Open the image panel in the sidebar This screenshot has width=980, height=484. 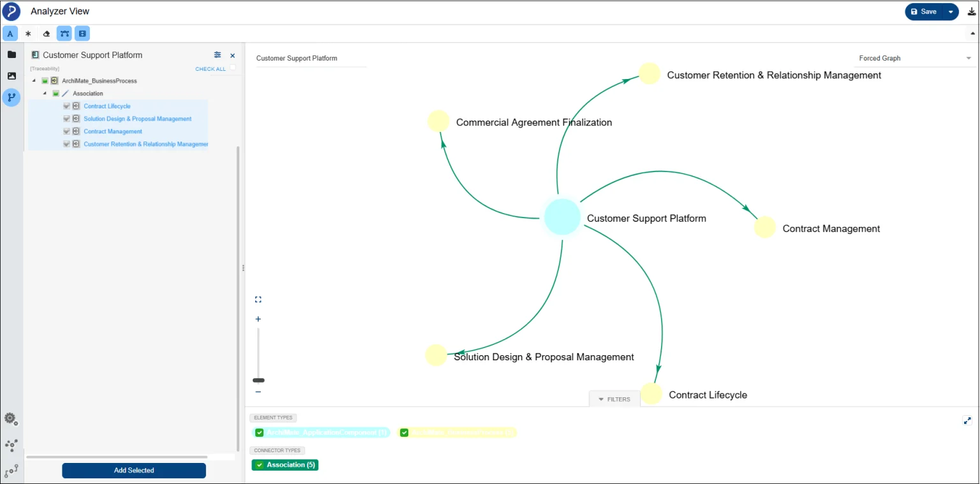point(11,76)
